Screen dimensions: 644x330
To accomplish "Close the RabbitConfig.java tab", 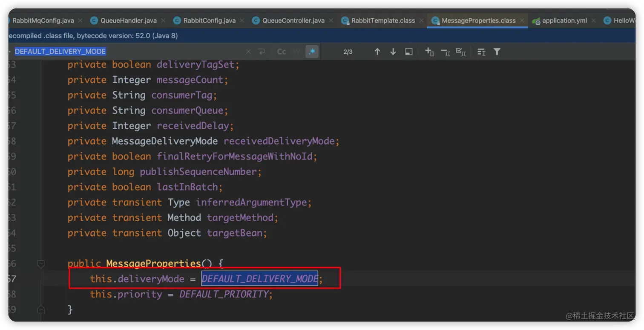I will click(242, 20).
